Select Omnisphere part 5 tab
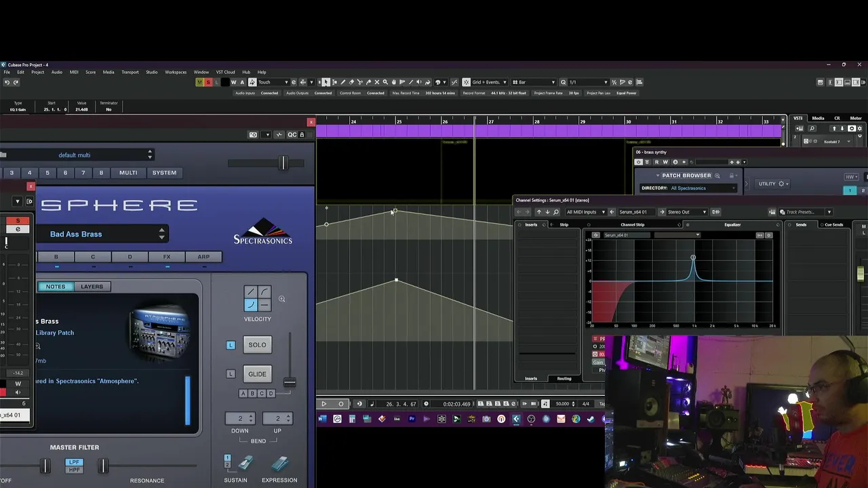 47,173
